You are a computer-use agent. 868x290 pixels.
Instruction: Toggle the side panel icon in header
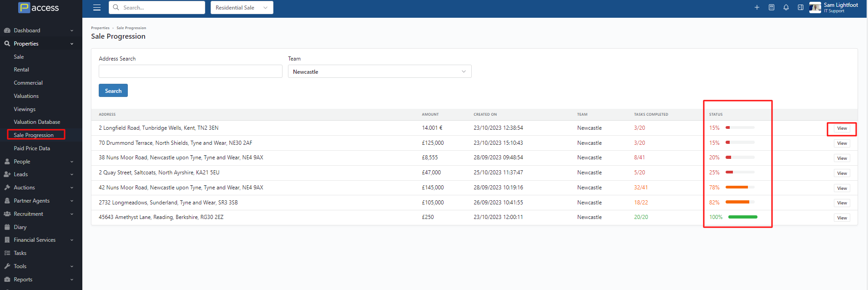click(x=801, y=7)
